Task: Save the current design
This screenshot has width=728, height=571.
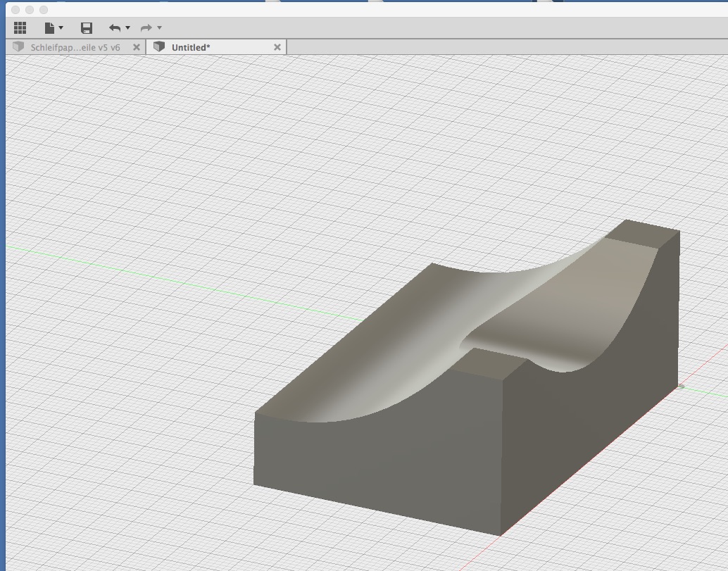Action: point(87,27)
